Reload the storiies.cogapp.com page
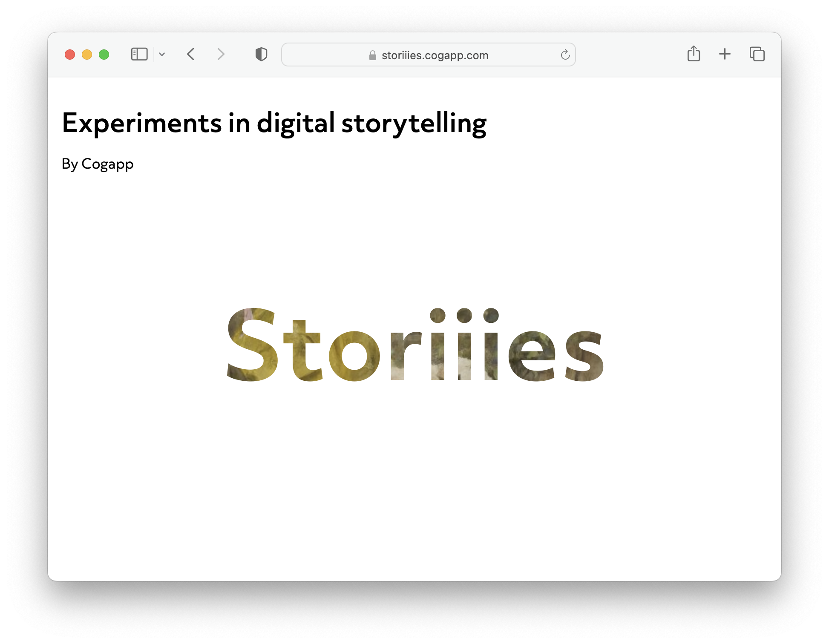 [x=565, y=55]
